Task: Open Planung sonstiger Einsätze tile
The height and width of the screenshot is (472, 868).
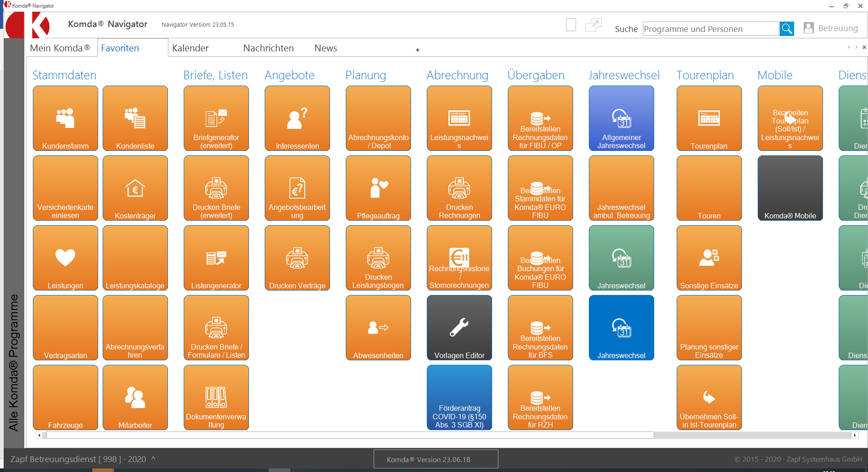Action: [709, 327]
